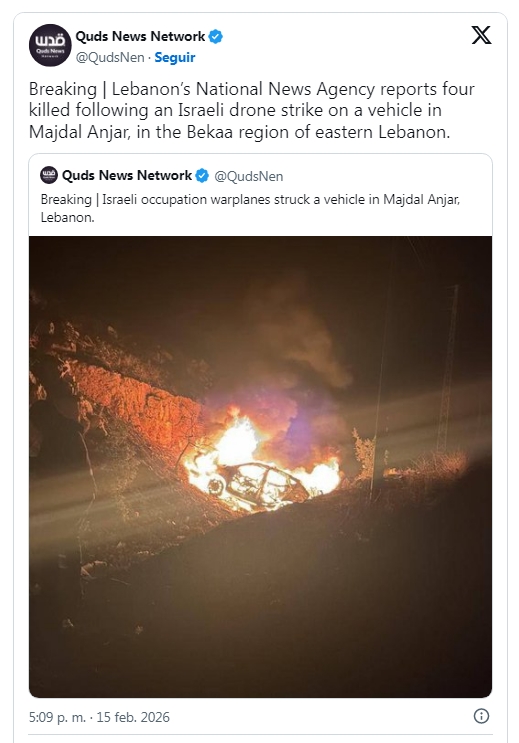Click the blue verified badge beside main account name
The width and height of the screenshot is (519, 743).
[x=216, y=36]
